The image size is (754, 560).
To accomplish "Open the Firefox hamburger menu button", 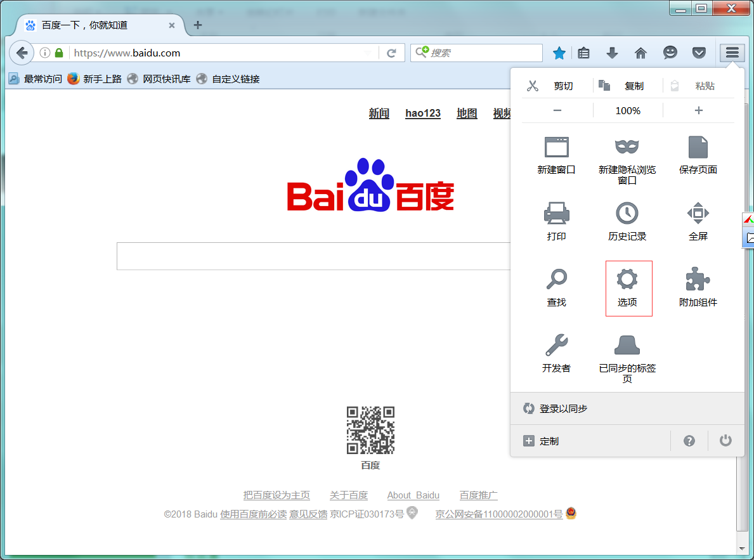I will tap(732, 53).
